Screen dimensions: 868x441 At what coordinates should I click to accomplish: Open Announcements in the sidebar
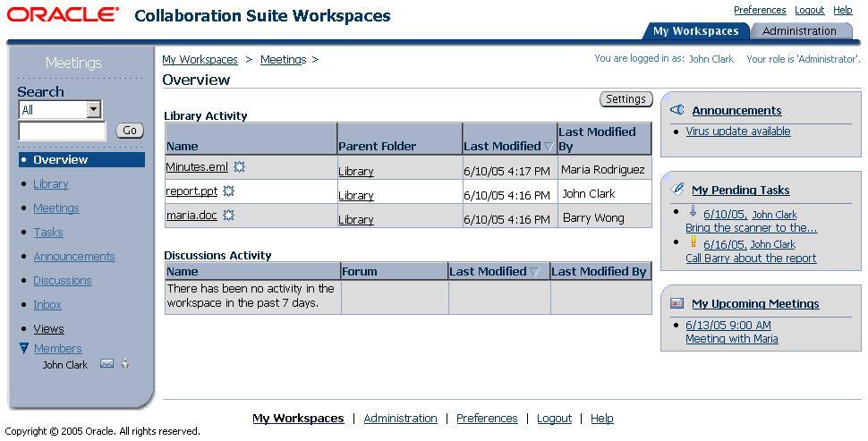click(74, 256)
